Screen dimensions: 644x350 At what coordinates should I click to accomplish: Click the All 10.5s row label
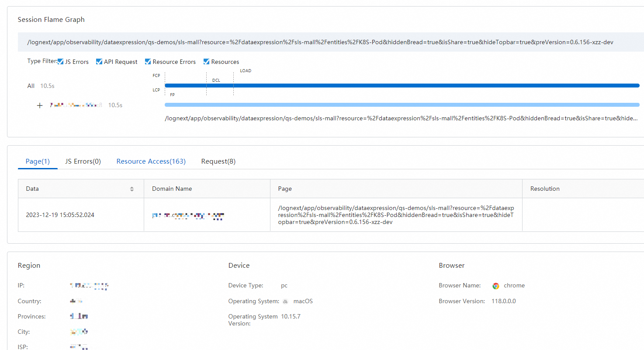pos(41,86)
